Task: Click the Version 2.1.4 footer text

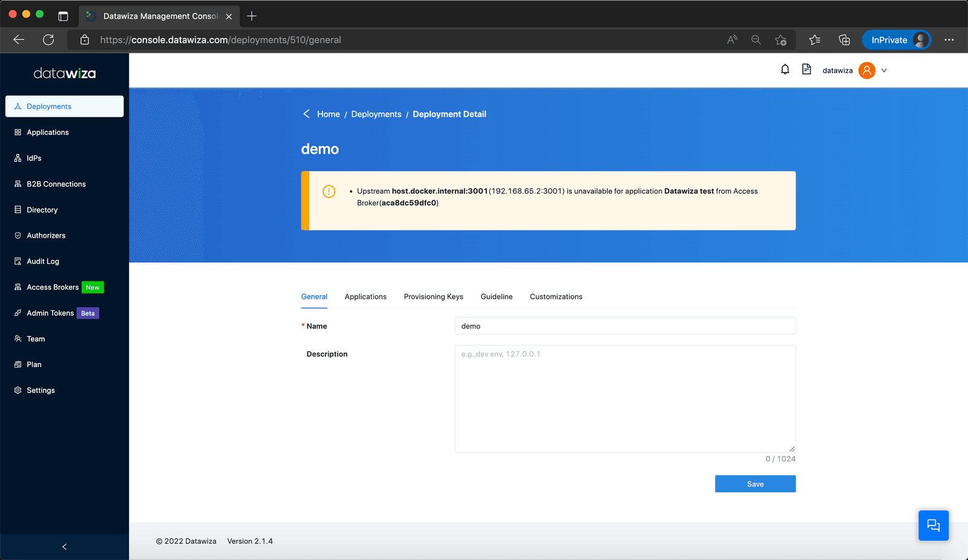Action: 250,541
